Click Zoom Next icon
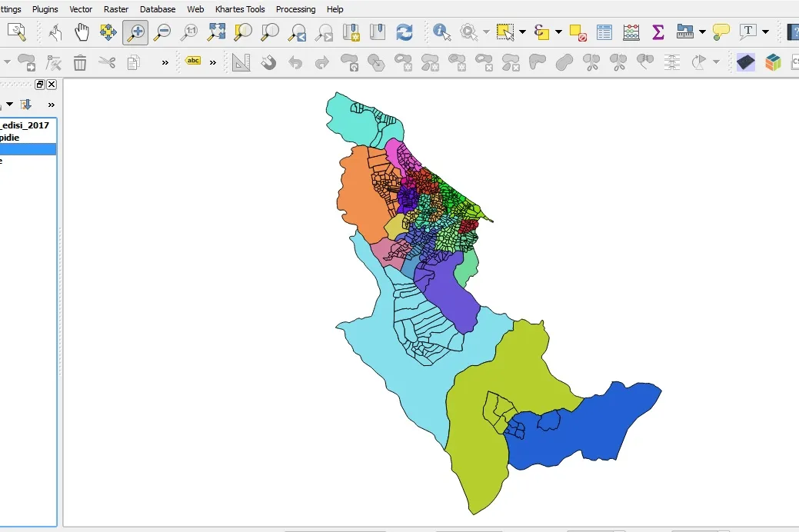The height and width of the screenshot is (532, 799). coord(324,32)
